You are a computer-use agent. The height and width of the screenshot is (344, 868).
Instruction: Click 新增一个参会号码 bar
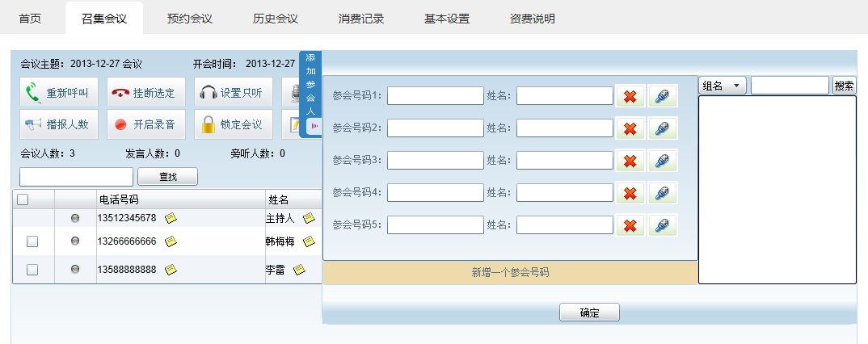tap(510, 273)
